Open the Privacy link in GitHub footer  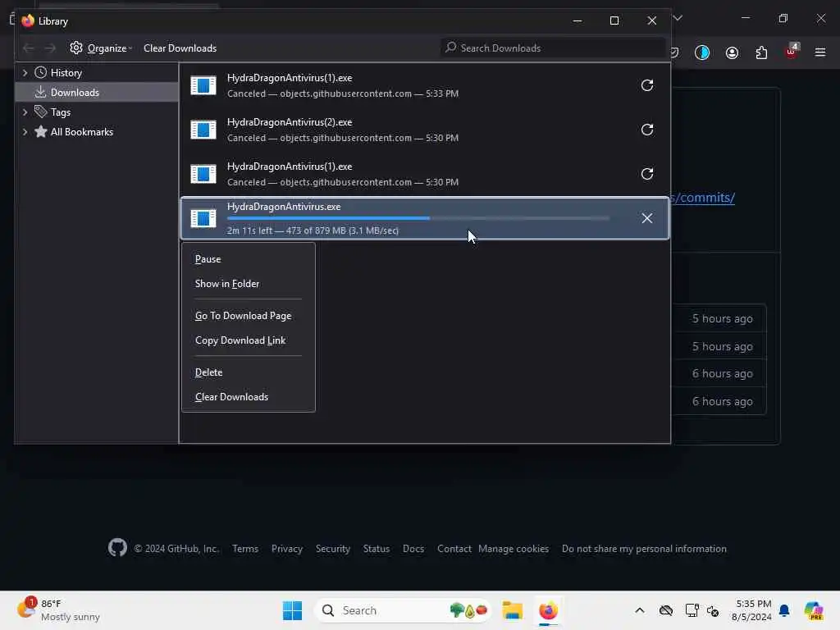coord(286,549)
